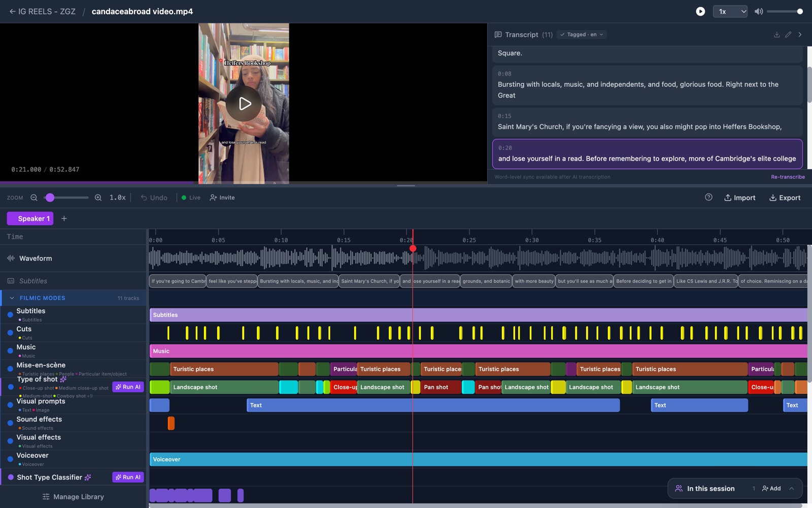Click the Transcript panel icon
The width and height of the screenshot is (812, 508).
(x=498, y=35)
